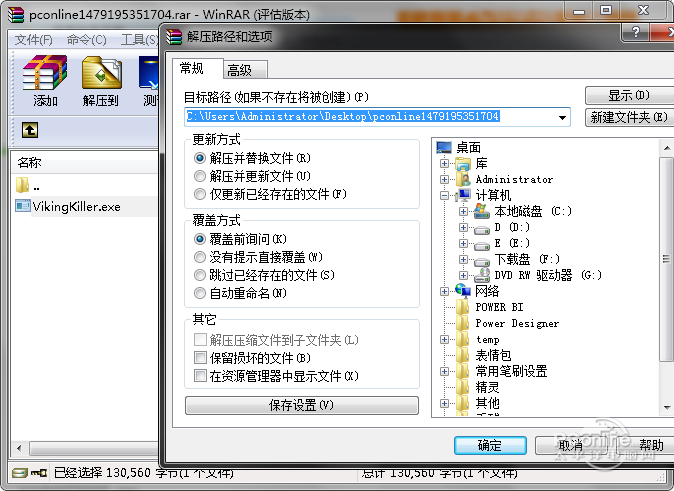This screenshot has height=491, width=674.
Task: Select Power Designer folder icon
Action: tap(463, 323)
